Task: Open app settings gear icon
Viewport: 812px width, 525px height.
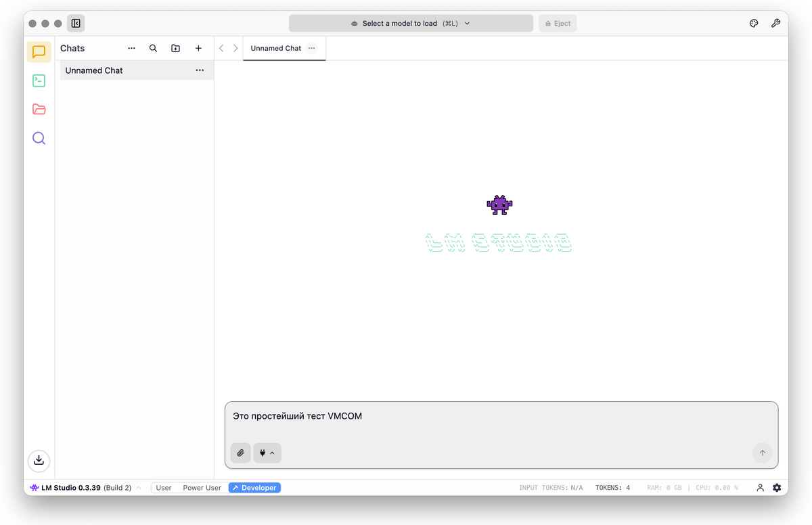Action: coord(777,488)
